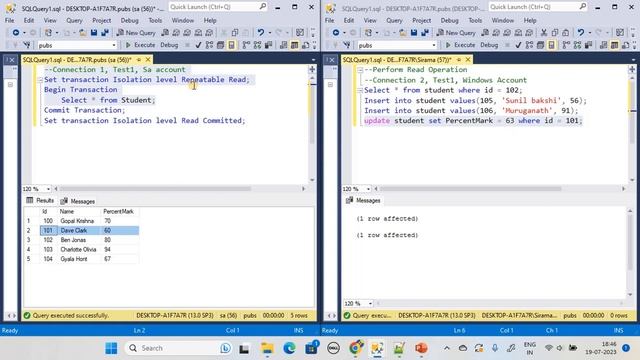Image resolution: width=640 pixels, height=360 pixels.
Task: Toggle Include Actual Execution Plan in right window
Action: pos(566,45)
